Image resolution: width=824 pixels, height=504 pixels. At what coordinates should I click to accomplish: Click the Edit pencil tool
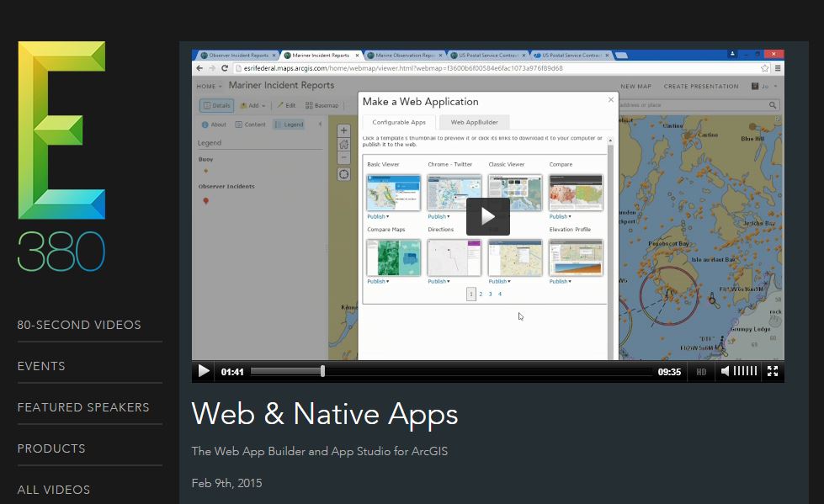[x=286, y=105]
